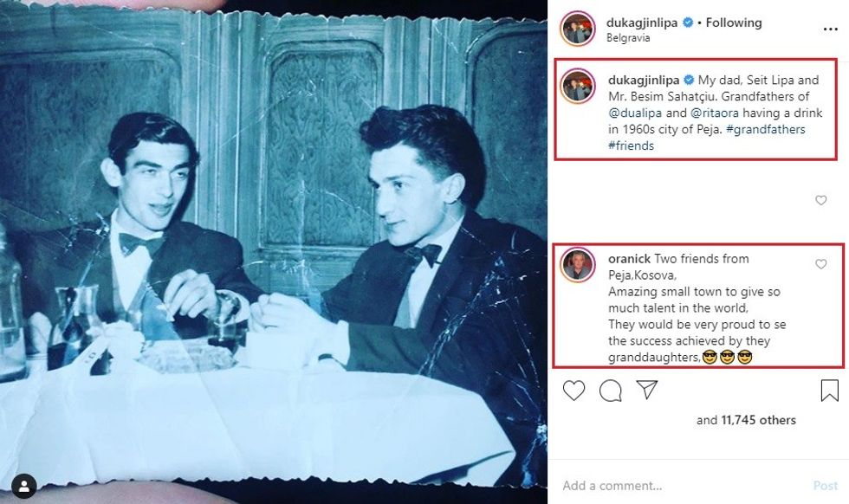Open oranick commenter avatar

point(578,265)
